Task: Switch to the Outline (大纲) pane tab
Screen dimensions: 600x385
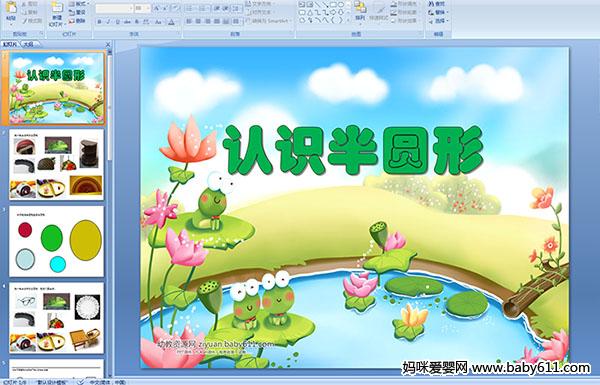Action: point(28,44)
